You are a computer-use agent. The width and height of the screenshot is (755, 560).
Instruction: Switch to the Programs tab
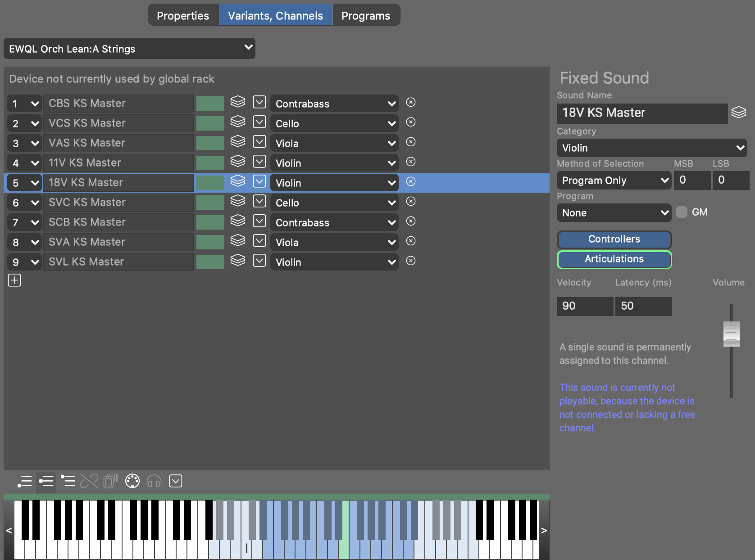click(365, 15)
